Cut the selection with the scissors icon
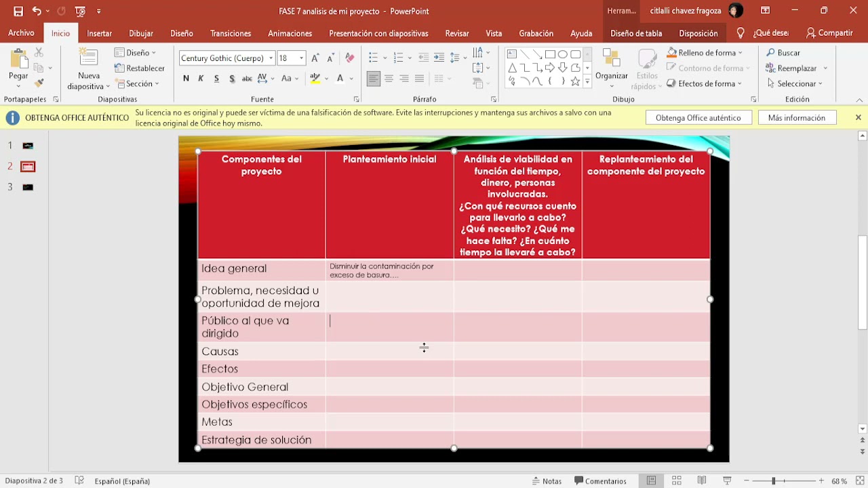 tap(39, 53)
